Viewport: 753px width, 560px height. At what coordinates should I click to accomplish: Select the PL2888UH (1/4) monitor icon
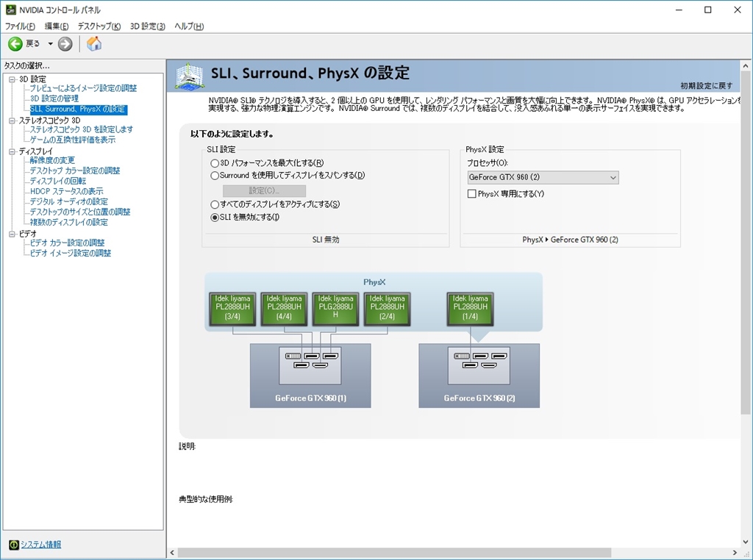pyautogui.click(x=470, y=309)
